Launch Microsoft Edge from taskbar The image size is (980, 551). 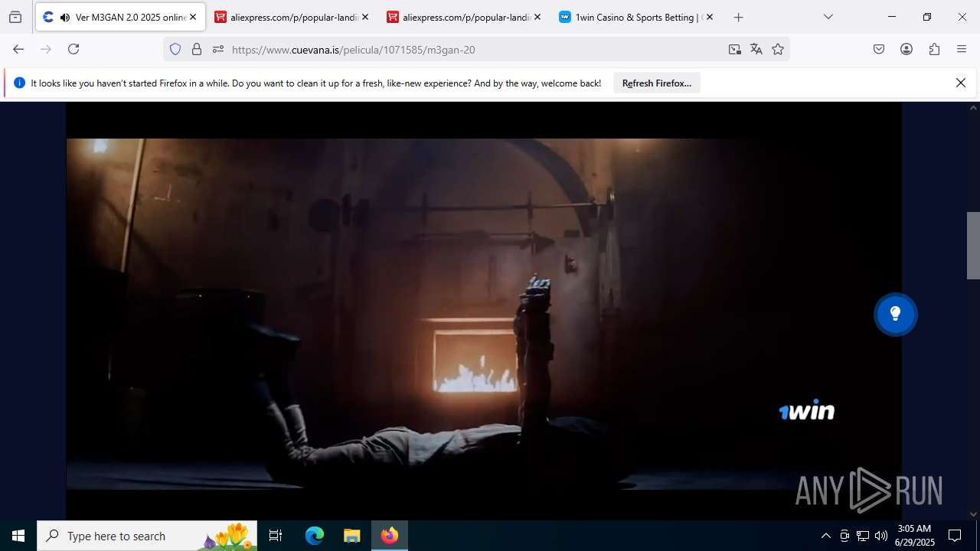pyautogui.click(x=315, y=536)
